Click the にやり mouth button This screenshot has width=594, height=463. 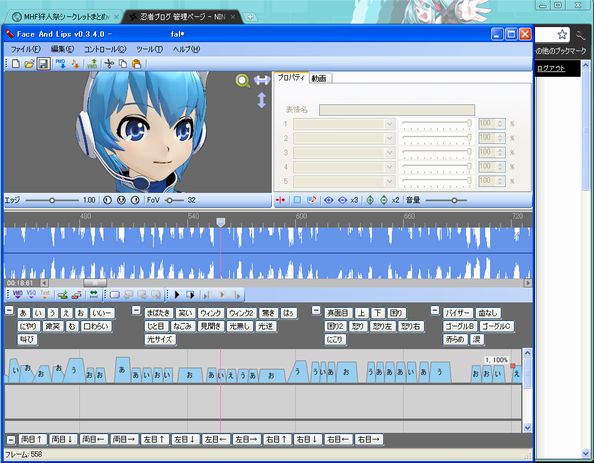(28, 326)
